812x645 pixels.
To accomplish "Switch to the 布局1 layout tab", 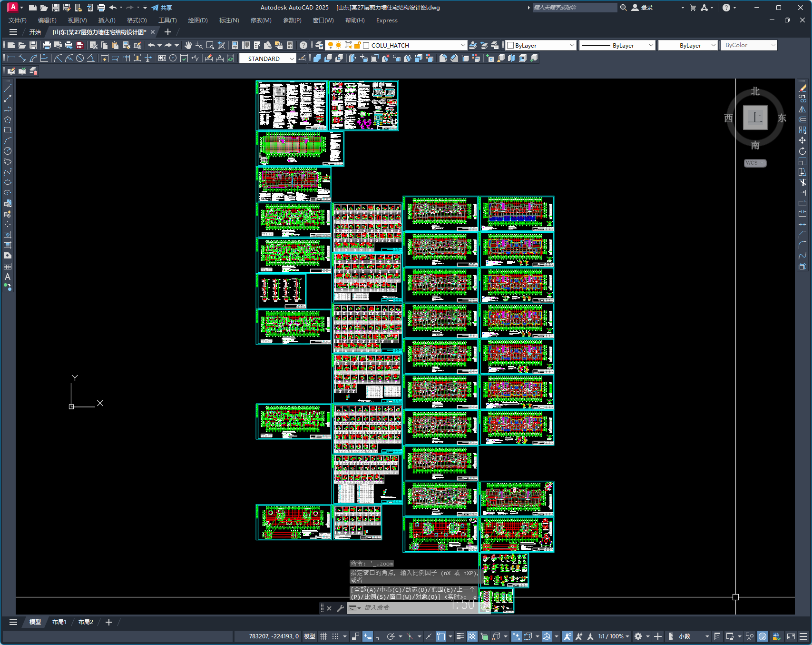I will click(x=59, y=622).
